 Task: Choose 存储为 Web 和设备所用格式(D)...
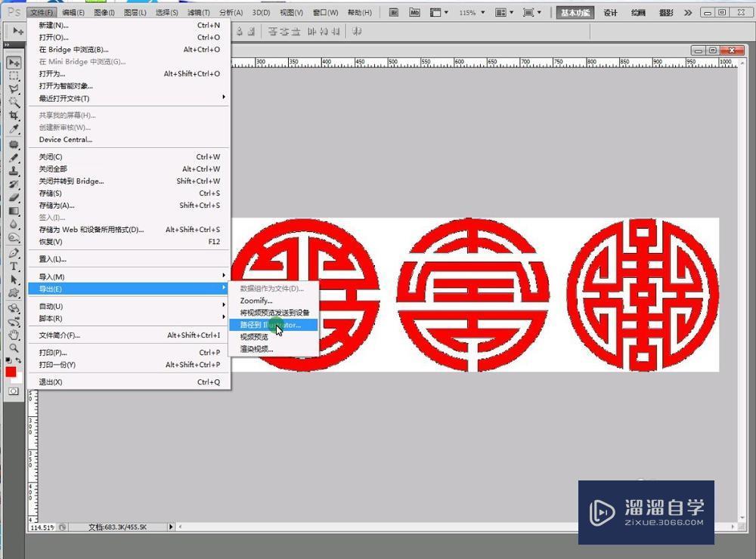[129, 230]
